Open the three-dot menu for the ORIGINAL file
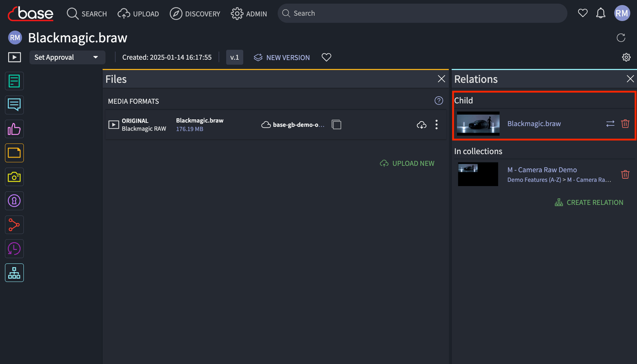 [x=436, y=125]
